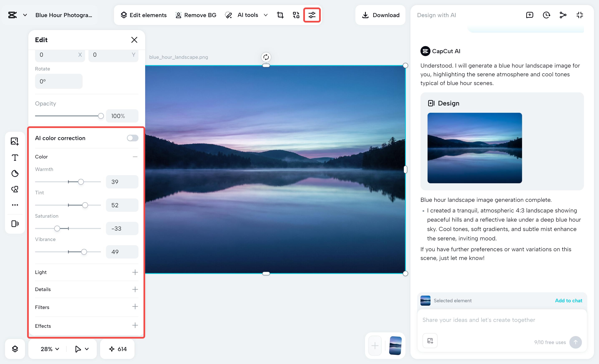
Task: Click the rotate handle above the image
Action: pyautogui.click(x=266, y=57)
